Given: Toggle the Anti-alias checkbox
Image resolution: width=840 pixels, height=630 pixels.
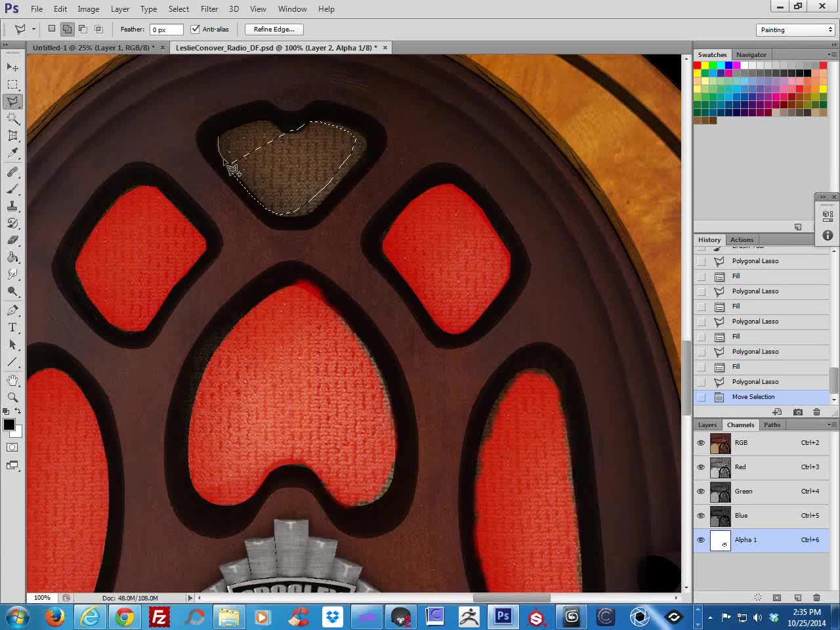Looking at the screenshot, I should coord(195,29).
